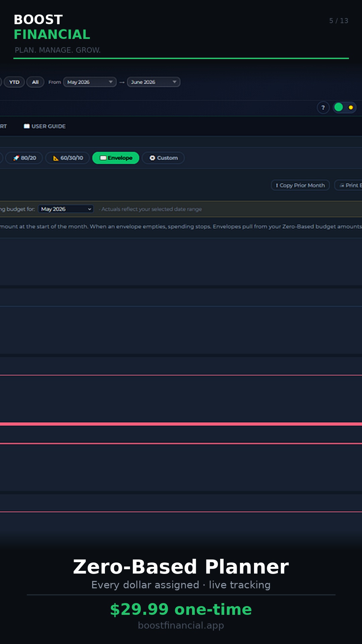Click the 'Actuals reflect your selected date range' note
The height and width of the screenshot is (644, 362).
click(150, 209)
